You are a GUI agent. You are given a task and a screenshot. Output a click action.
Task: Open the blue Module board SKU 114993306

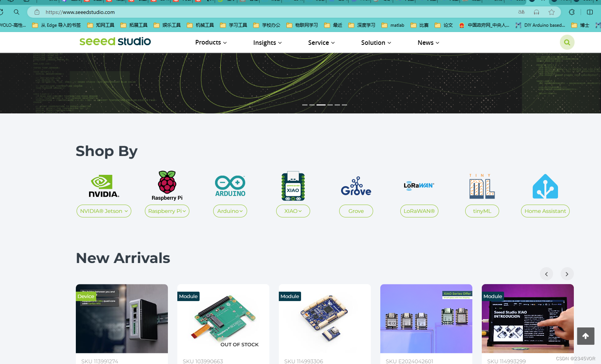[325, 319]
